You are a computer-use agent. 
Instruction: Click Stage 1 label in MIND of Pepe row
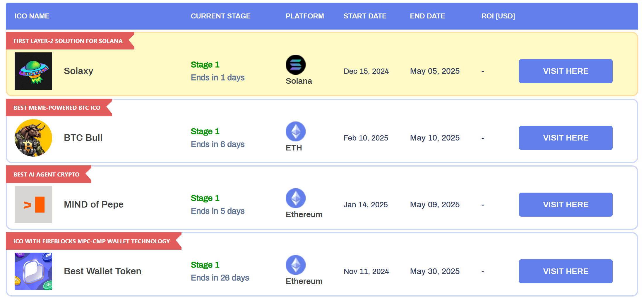pos(205,198)
